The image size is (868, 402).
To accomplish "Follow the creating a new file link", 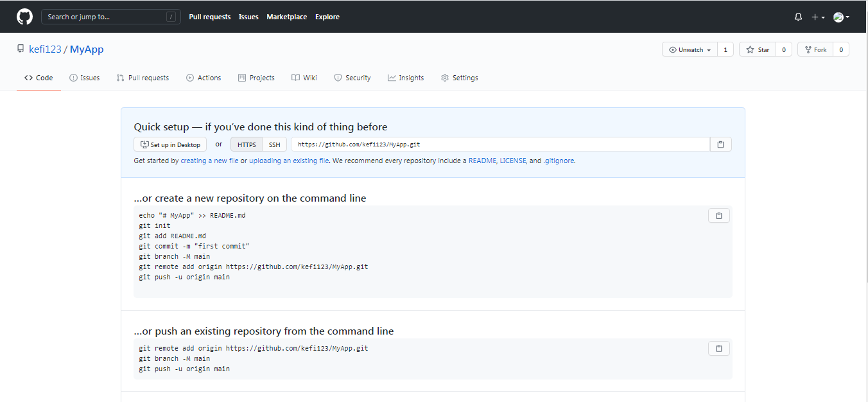I will pyautogui.click(x=209, y=161).
